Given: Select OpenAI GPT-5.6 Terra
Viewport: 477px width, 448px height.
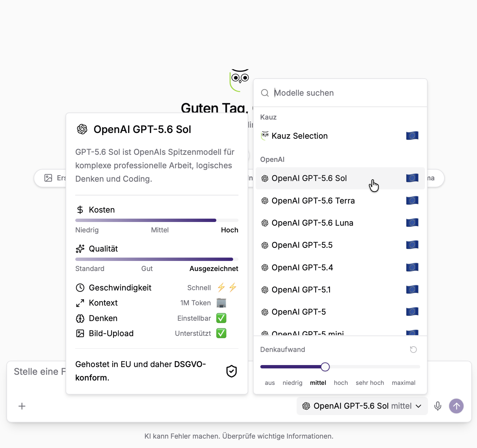Looking at the screenshot, I should 340,200.
